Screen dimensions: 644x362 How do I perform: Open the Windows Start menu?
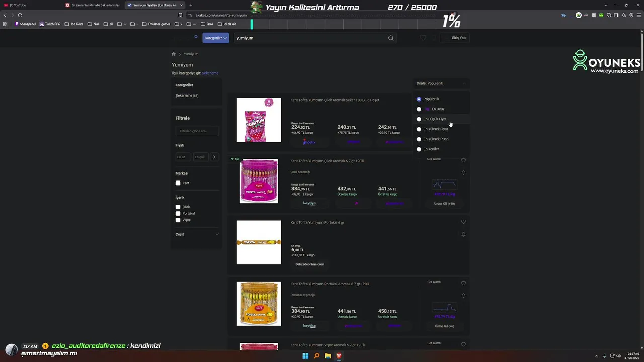[305, 356]
